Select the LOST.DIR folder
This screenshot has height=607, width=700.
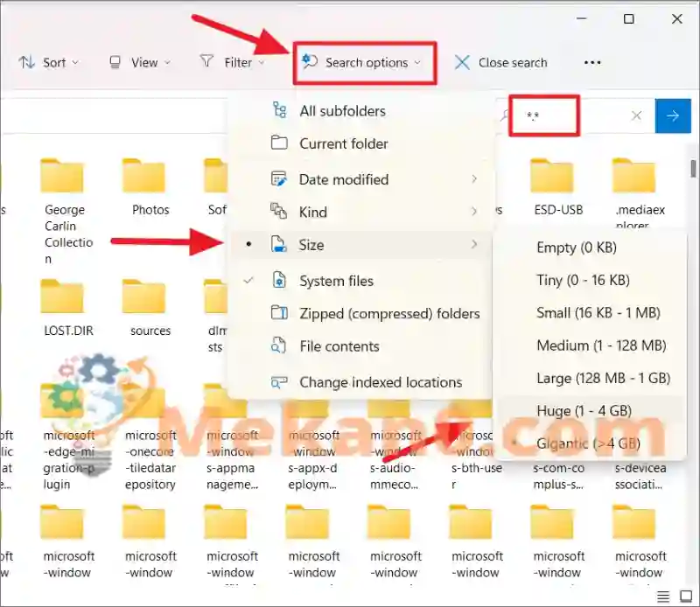point(62,308)
